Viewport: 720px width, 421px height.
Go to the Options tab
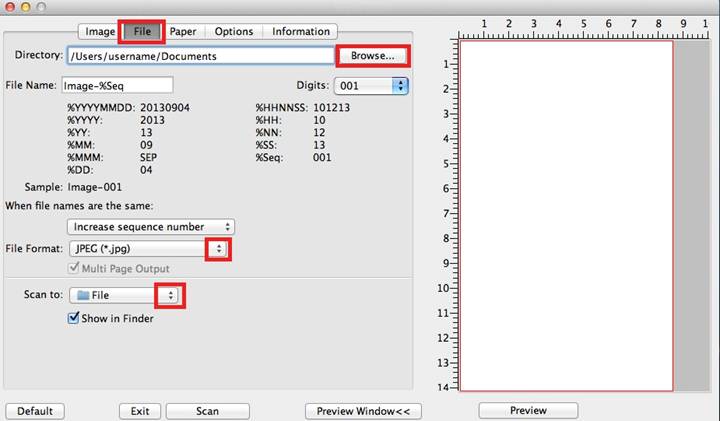tap(233, 31)
